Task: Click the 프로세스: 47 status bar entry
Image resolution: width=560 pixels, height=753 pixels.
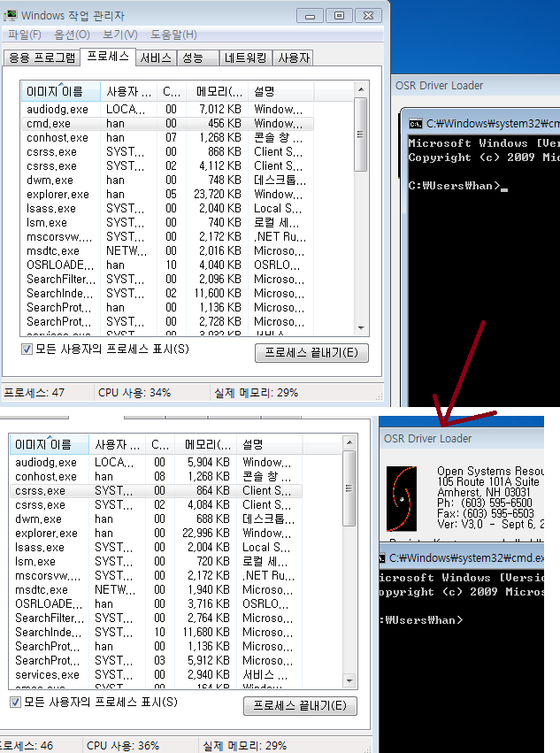Action: [x=35, y=393]
